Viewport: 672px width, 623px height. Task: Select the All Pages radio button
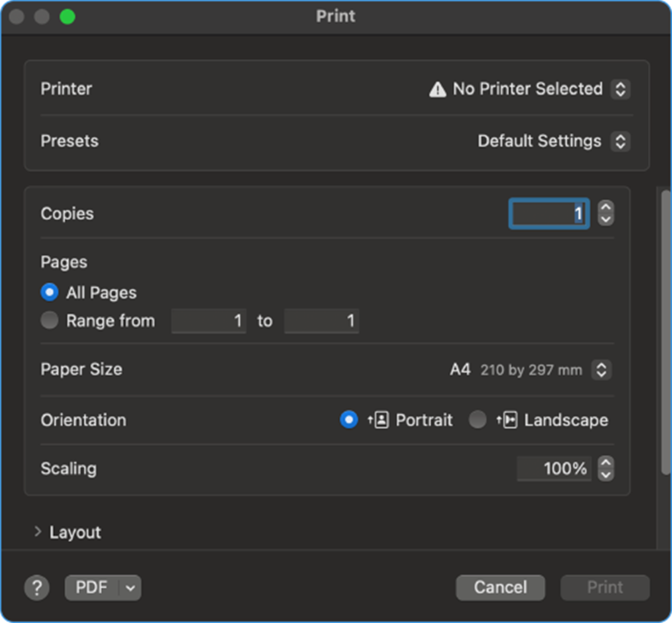(49, 292)
